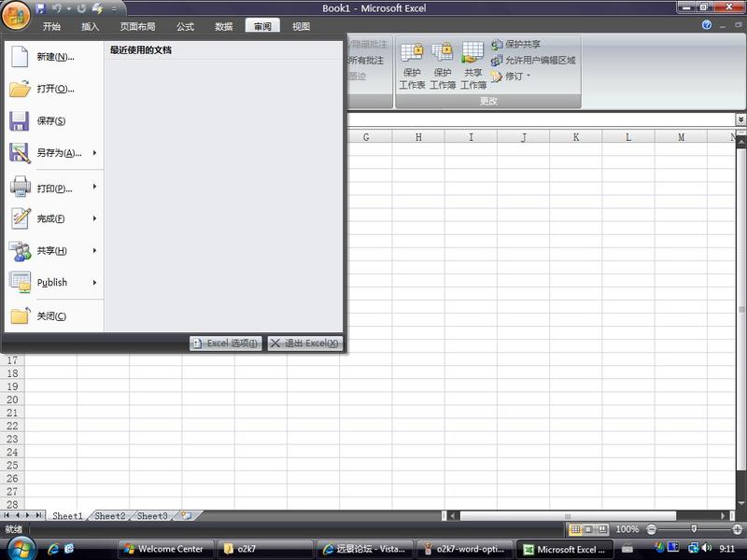Click the network tray icon beside the volume icon
Image resolution: width=747 pixels, height=560 pixels.
point(694,548)
